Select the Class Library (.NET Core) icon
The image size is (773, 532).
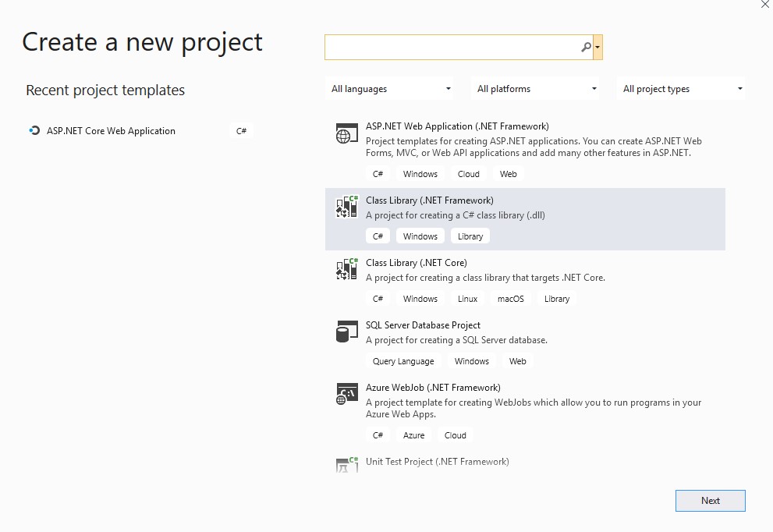346,268
